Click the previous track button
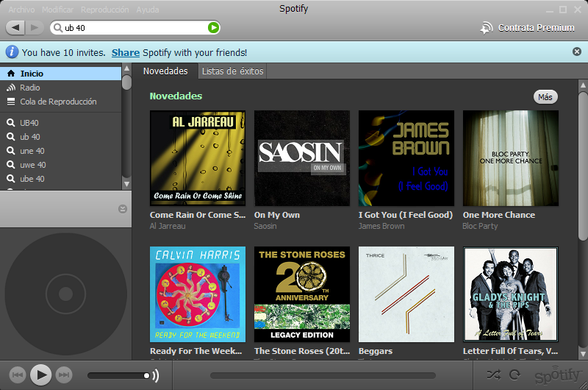 (17, 375)
